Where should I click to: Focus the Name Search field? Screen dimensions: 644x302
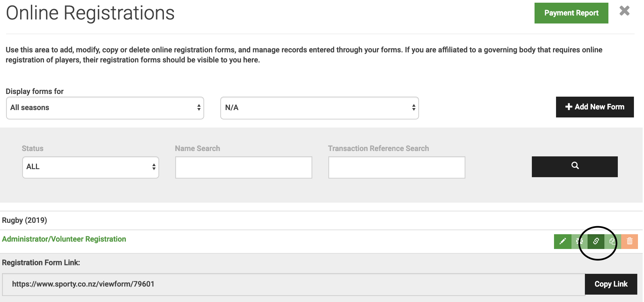coord(243,167)
